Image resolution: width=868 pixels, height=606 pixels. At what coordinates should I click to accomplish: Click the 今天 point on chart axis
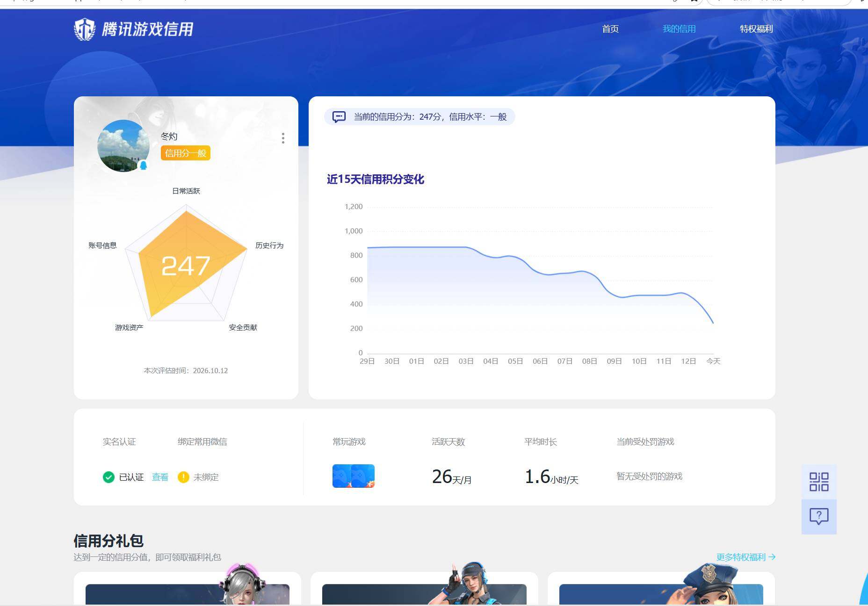tap(713, 361)
